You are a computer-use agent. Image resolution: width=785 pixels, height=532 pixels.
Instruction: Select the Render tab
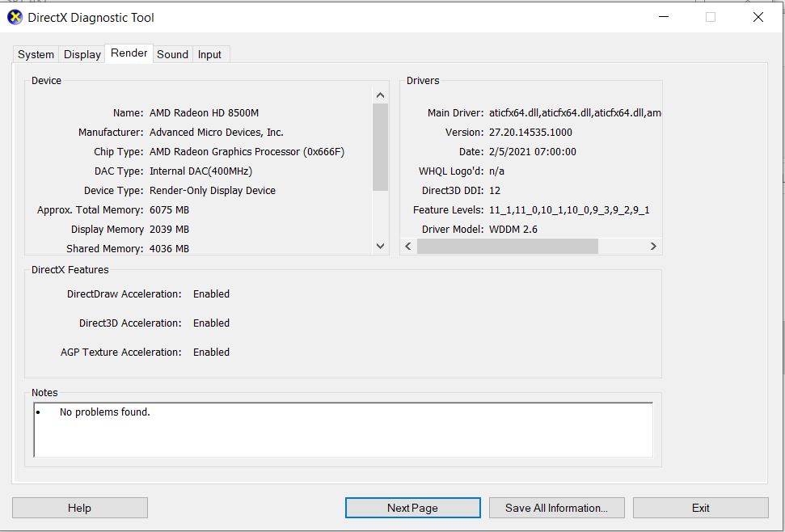pos(129,53)
